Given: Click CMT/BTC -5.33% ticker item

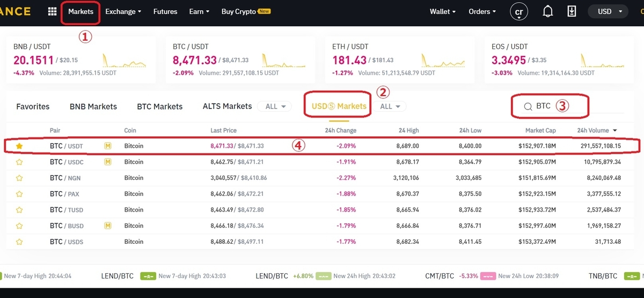Looking at the screenshot, I should (x=493, y=276).
